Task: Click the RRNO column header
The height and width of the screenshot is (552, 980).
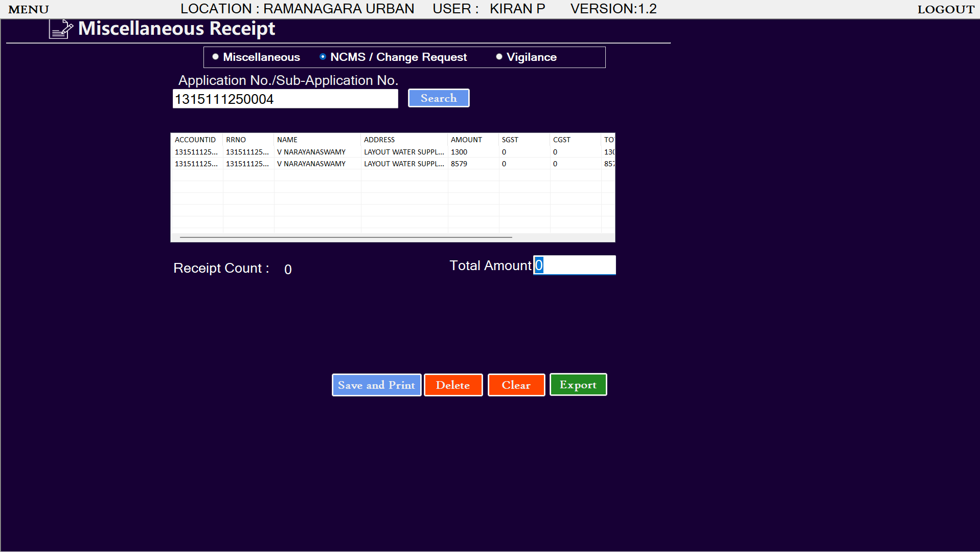Action: point(248,140)
